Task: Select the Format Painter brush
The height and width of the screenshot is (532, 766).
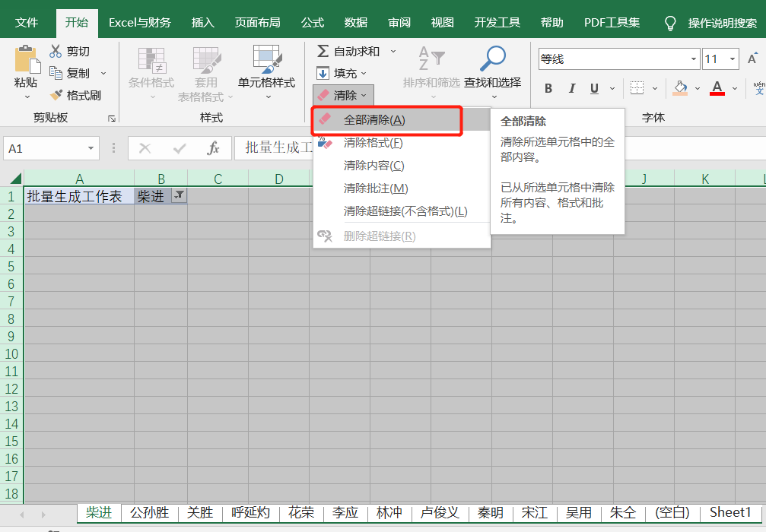Action: 56,95
